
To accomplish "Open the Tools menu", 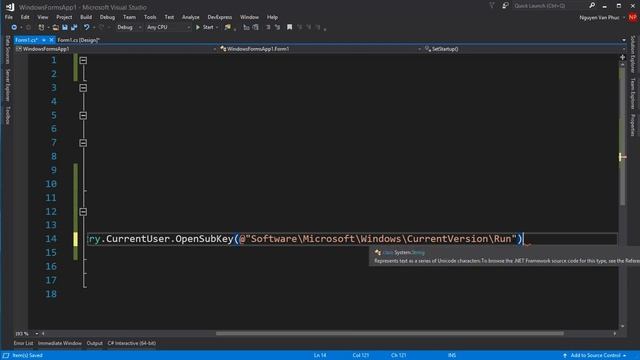I will tap(150, 17).
